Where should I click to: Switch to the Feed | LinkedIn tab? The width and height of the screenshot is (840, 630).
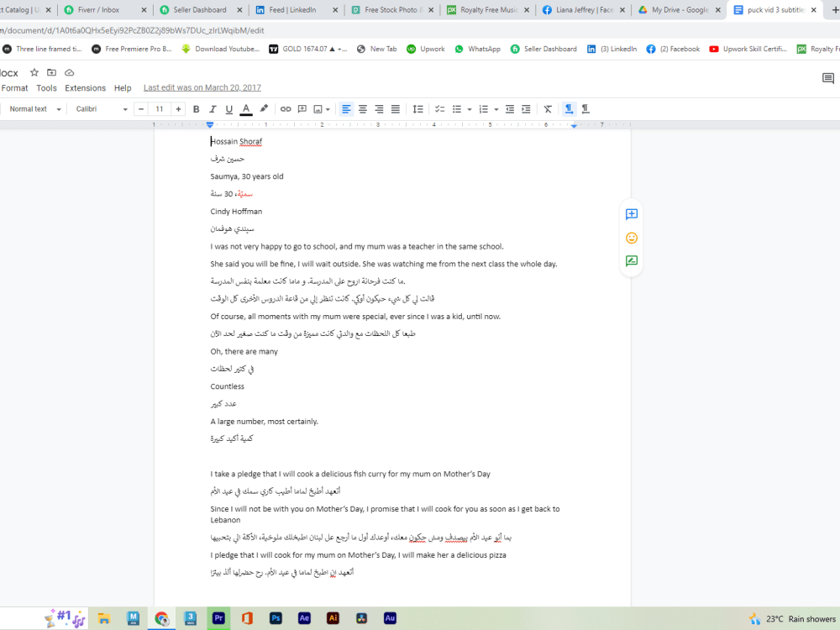[297, 9]
